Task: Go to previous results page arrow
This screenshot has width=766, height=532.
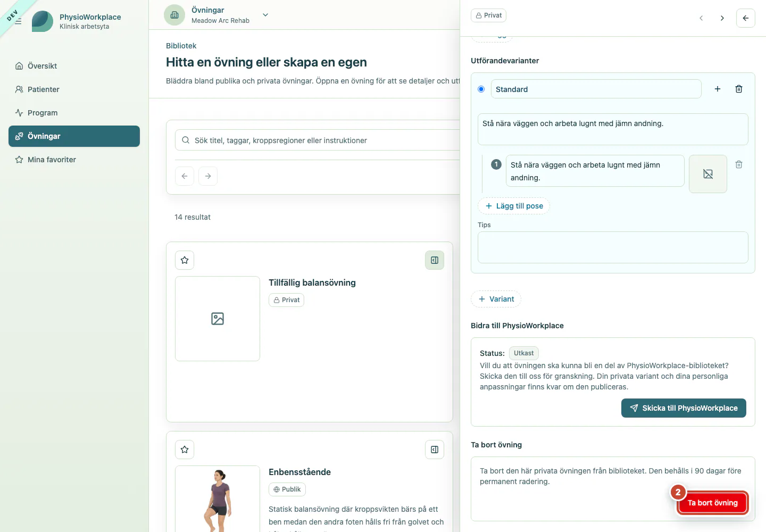Action: (185, 176)
